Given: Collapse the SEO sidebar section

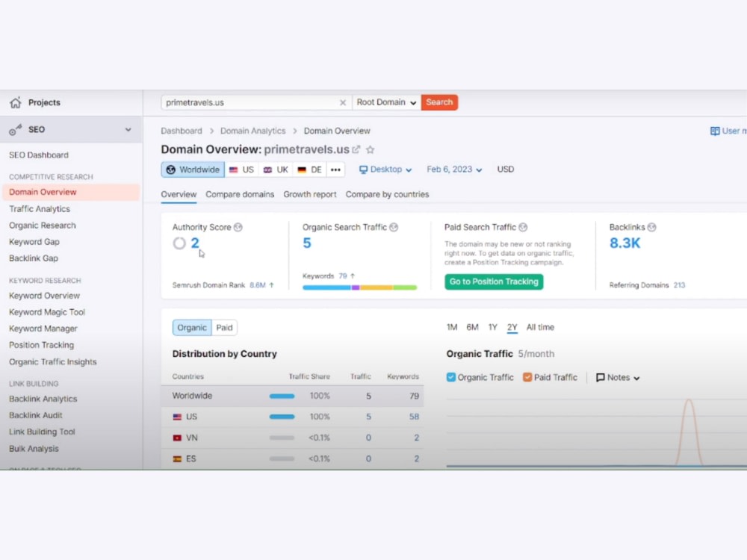Looking at the screenshot, I should [128, 129].
